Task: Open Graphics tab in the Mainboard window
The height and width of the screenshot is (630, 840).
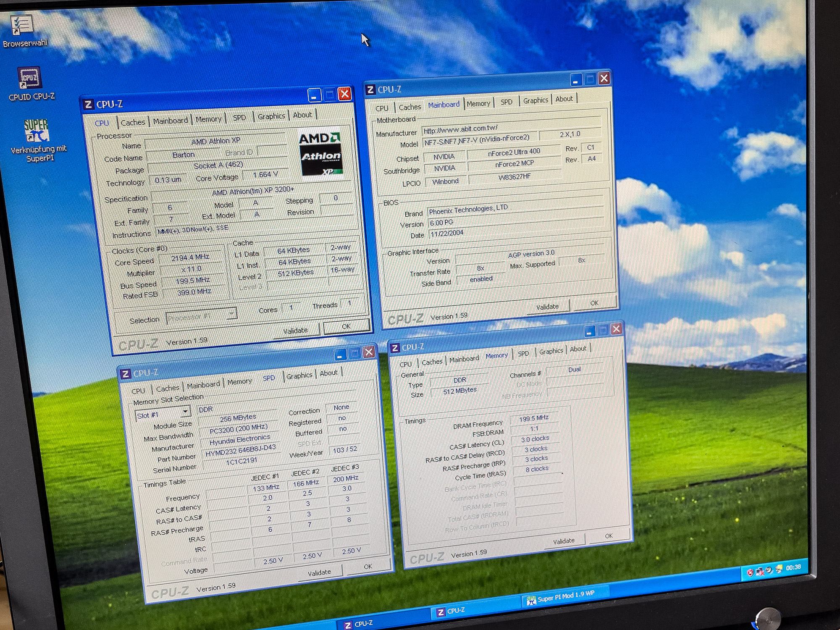Action: (535, 100)
